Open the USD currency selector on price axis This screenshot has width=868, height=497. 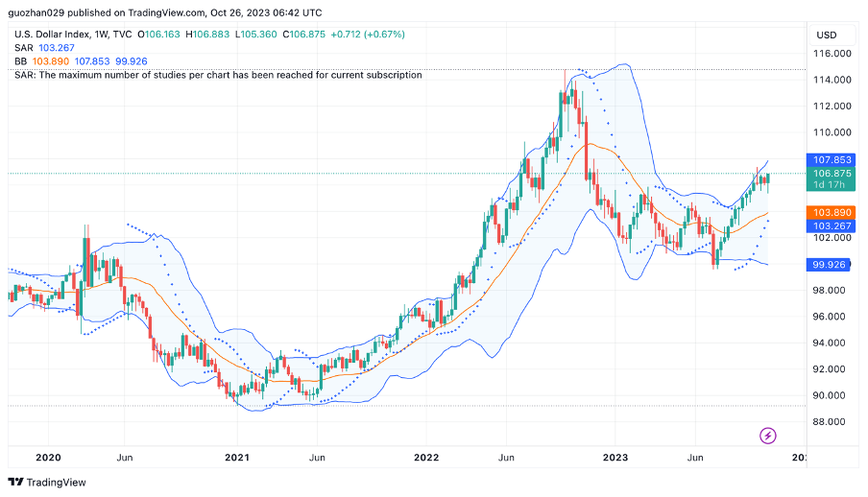(826, 35)
